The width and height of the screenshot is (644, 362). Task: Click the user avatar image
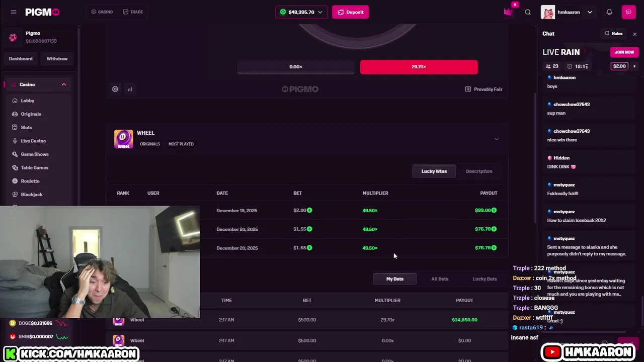click(x=548, y=12)
